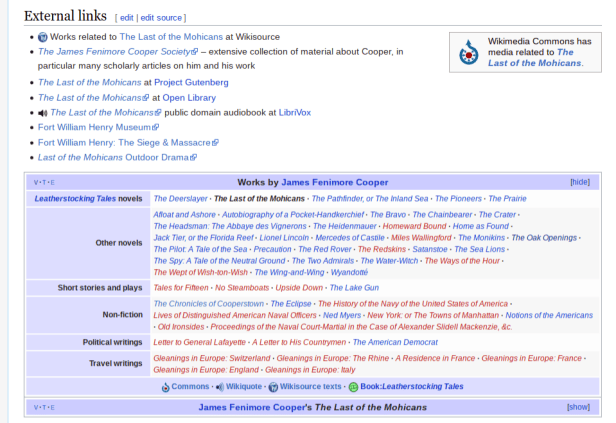Screen dimensions: 616x423
Task: Click the V (view) link of the Works navbox
Action: coord(36,183)
